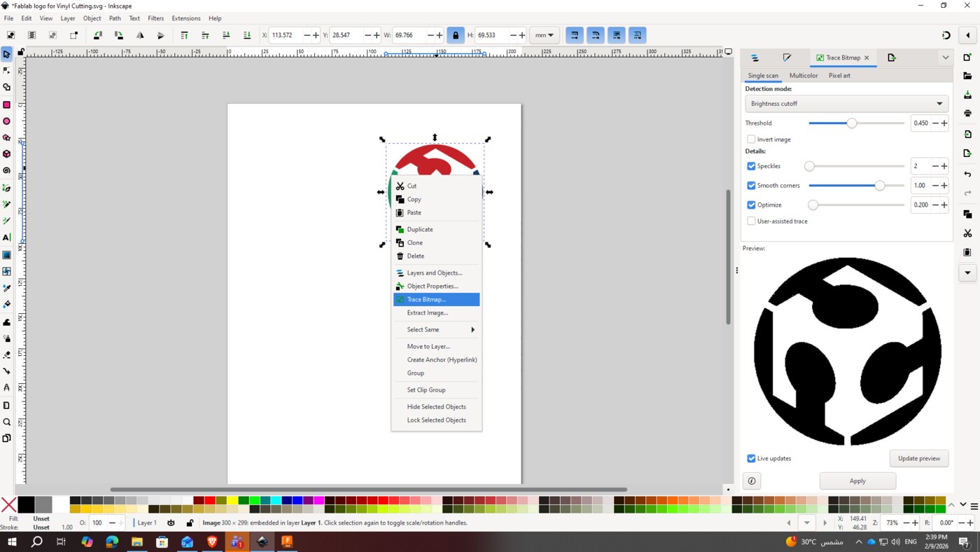Switch to the Multicolor tab
This screenshot has height=552, width=980.
click(x=804, y=76)
